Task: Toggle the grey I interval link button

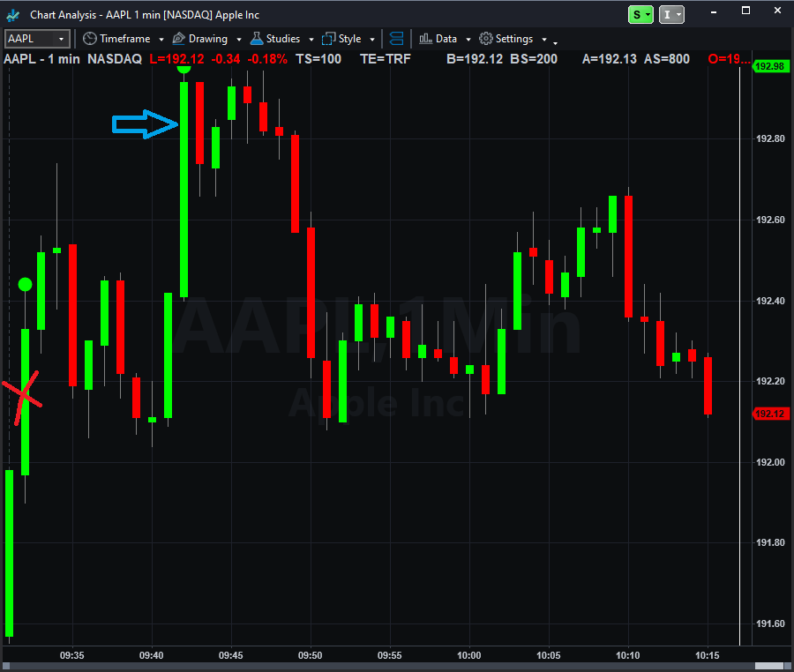Action: tap(671, 15)
